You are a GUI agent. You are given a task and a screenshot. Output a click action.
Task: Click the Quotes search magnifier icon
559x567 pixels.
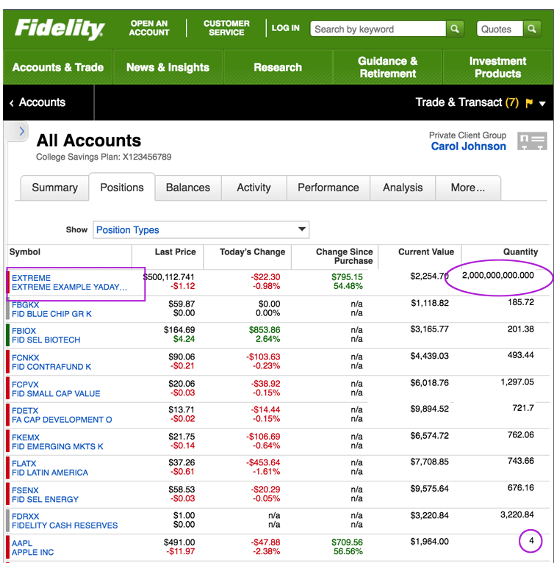(532, 29)
